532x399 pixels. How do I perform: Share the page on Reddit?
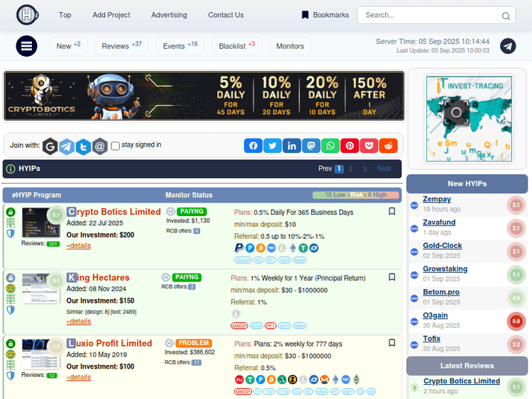[388, 146]
